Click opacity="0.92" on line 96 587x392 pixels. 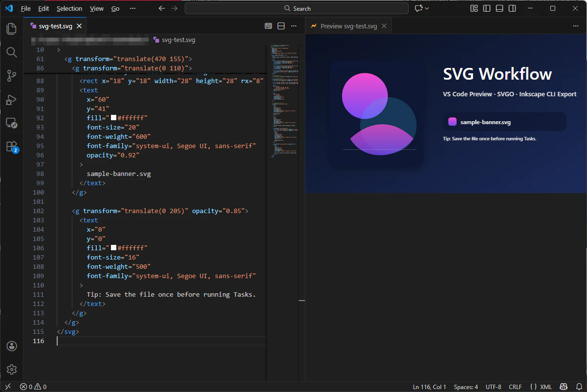tap(113, 155)
